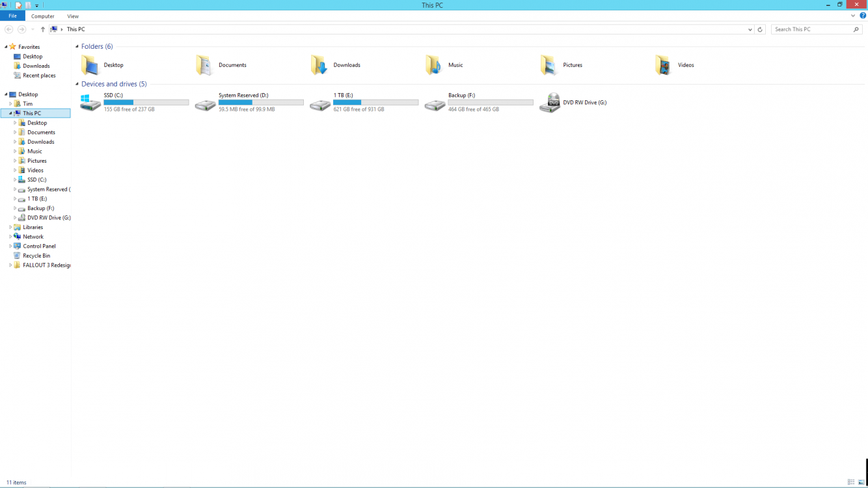This screenshot has width=868, height=488.
Task: Click the search magnifier icon
Action: [x=856, y=29]
